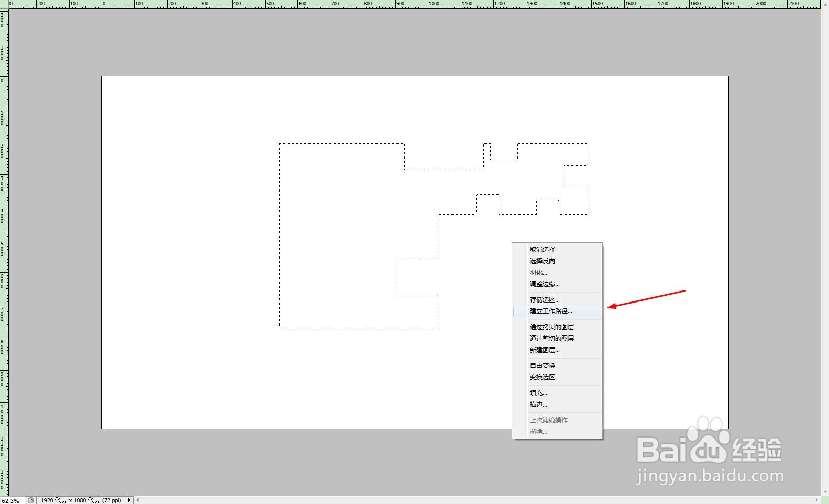Open 调整边缘... refine edge dialog

coord(557,284)
